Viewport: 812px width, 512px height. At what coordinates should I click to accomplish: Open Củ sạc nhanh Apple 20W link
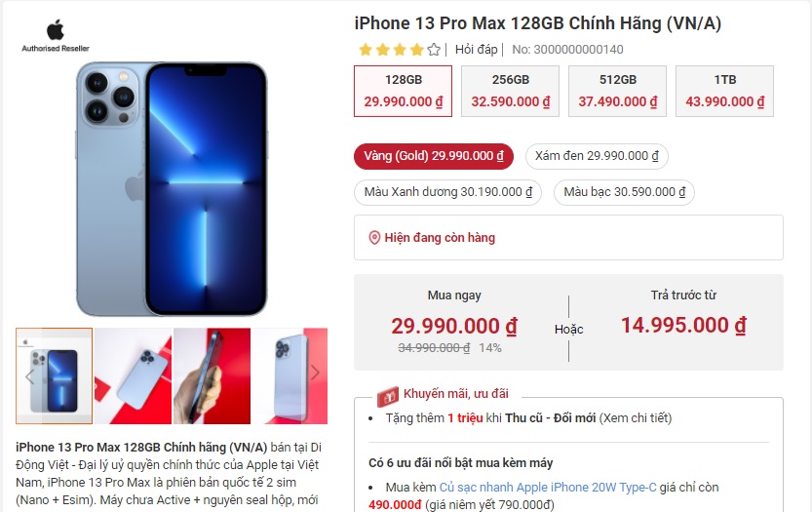[548, 487]
